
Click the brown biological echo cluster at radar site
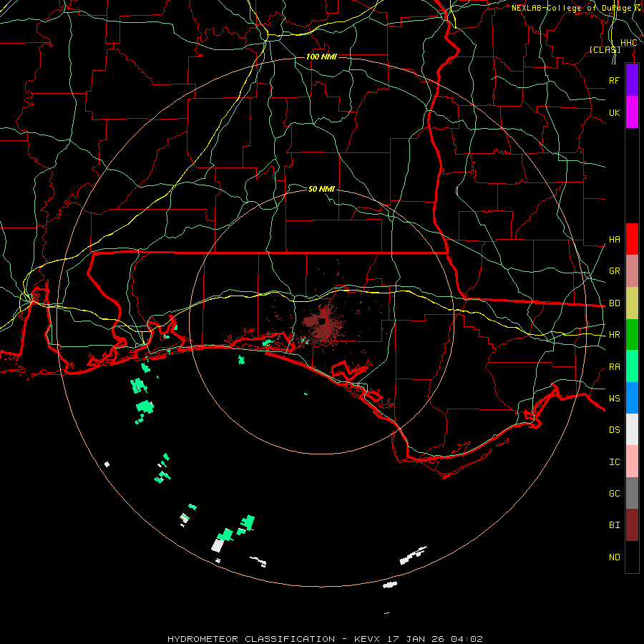point(323,323)
